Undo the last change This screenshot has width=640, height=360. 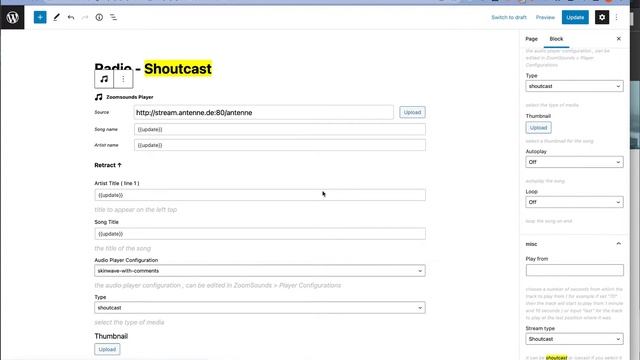tap(71, 17)
